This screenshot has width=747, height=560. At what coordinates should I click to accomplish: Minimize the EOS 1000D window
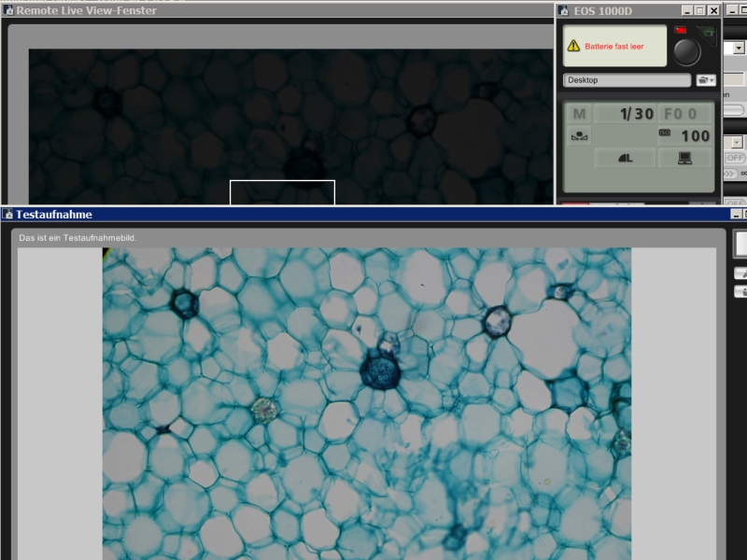point(686,10)
